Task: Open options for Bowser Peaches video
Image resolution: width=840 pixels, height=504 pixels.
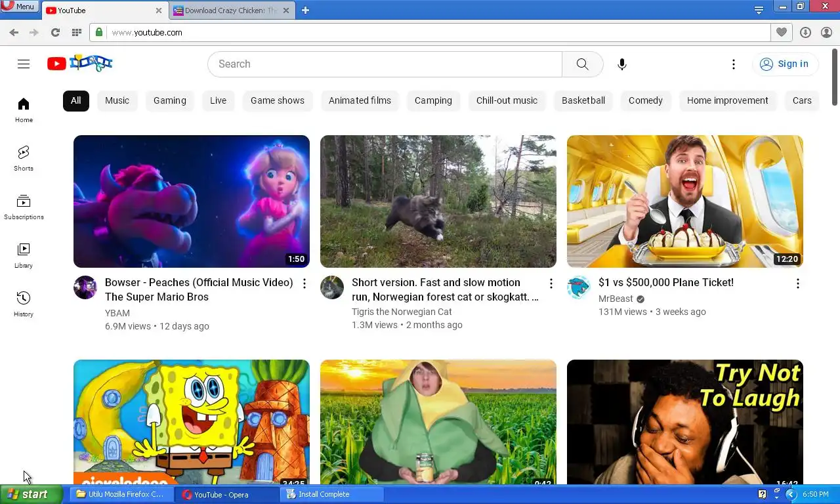Action: (x=304, y=283)
